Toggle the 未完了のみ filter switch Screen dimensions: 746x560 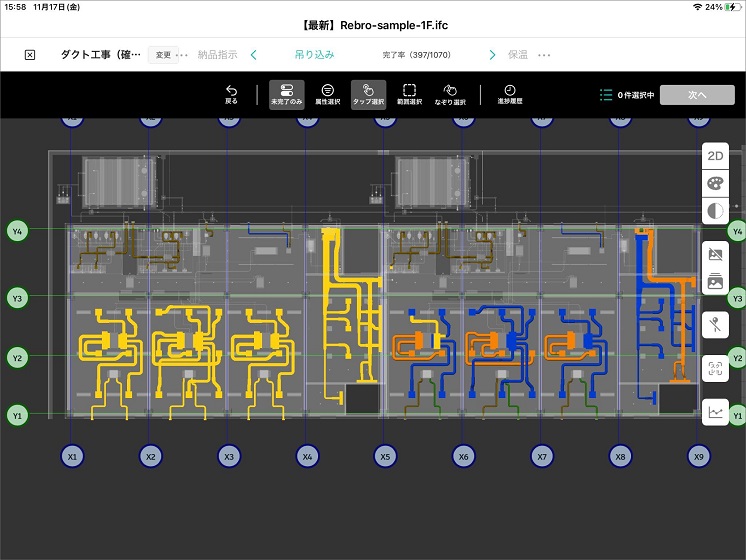coord(286,94)
